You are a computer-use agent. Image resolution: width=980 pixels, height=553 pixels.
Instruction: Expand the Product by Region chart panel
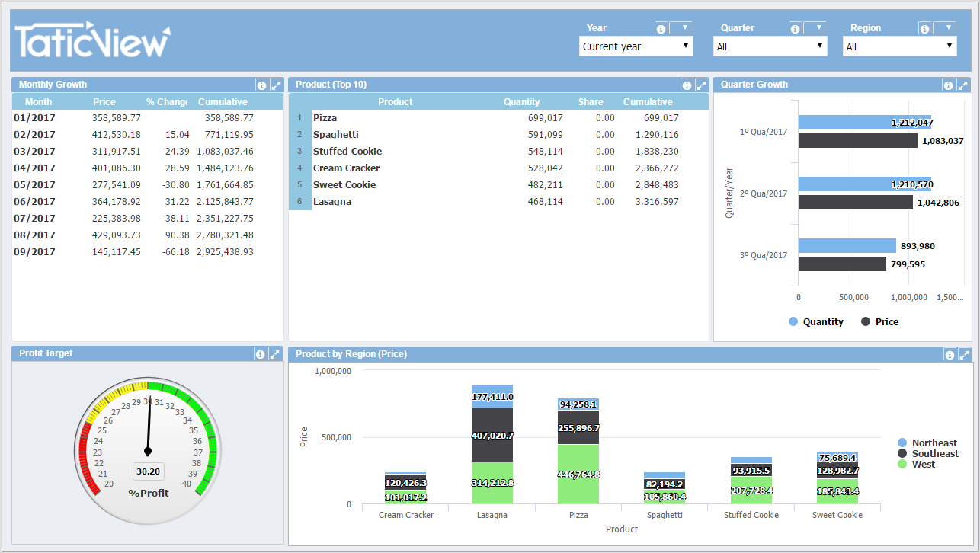(965, 354)
